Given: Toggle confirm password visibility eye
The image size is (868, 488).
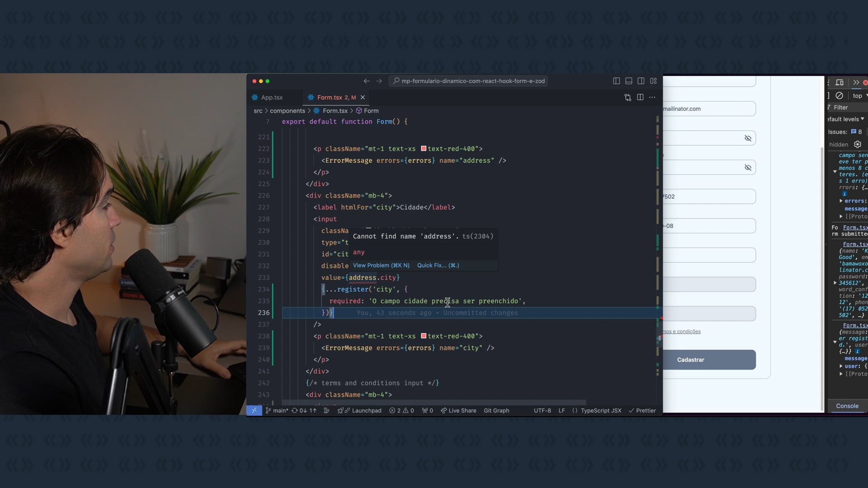Looking at the screenshot, I should point(748,168).
